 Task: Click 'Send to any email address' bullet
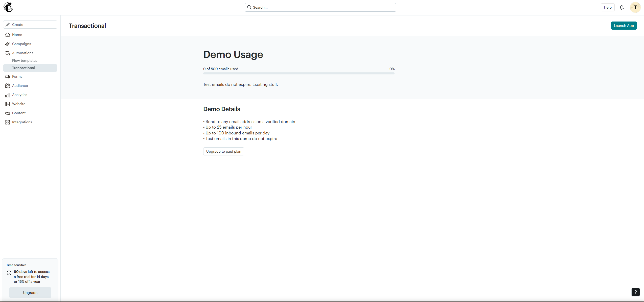coord(249,122)
